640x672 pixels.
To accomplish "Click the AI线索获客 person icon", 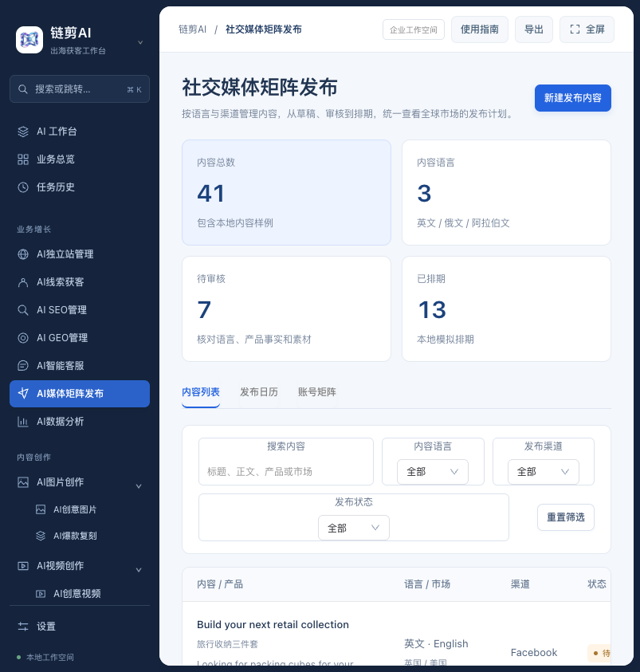I will click(23, 282).
